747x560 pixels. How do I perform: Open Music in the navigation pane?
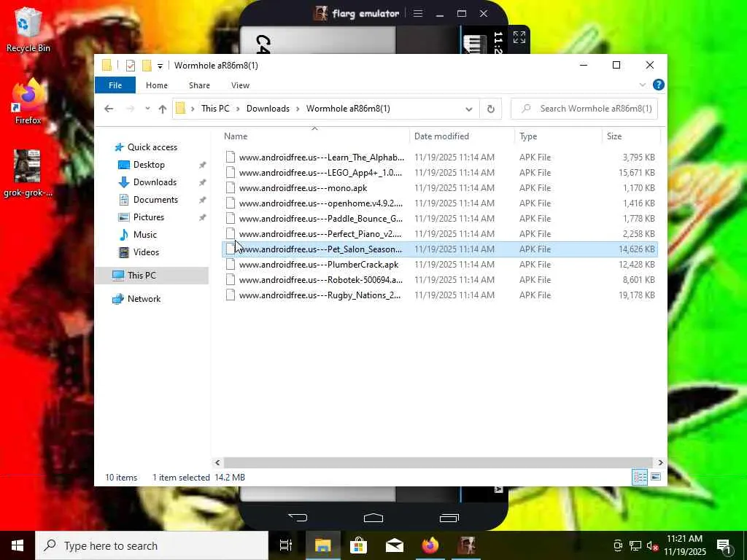(145, 235)
